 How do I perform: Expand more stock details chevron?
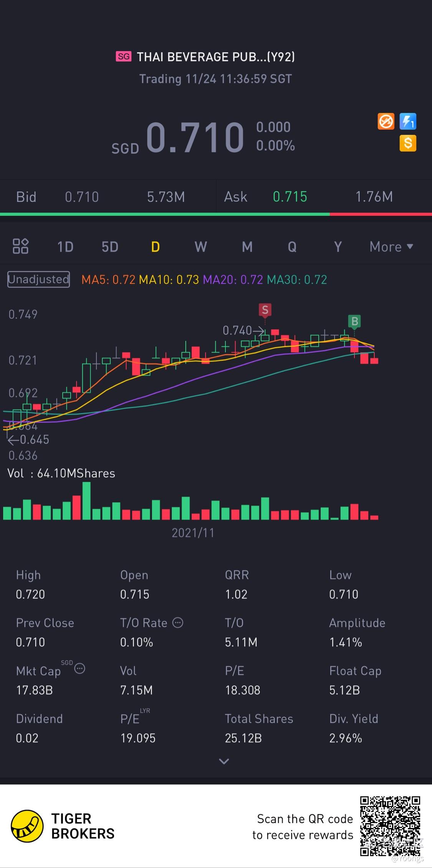point(224,761)
